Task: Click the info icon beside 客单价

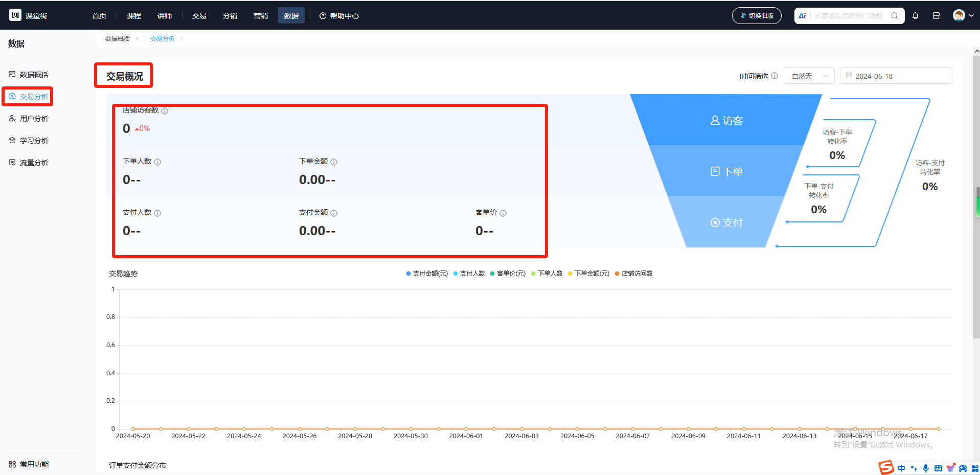Action: click(503, 213)
